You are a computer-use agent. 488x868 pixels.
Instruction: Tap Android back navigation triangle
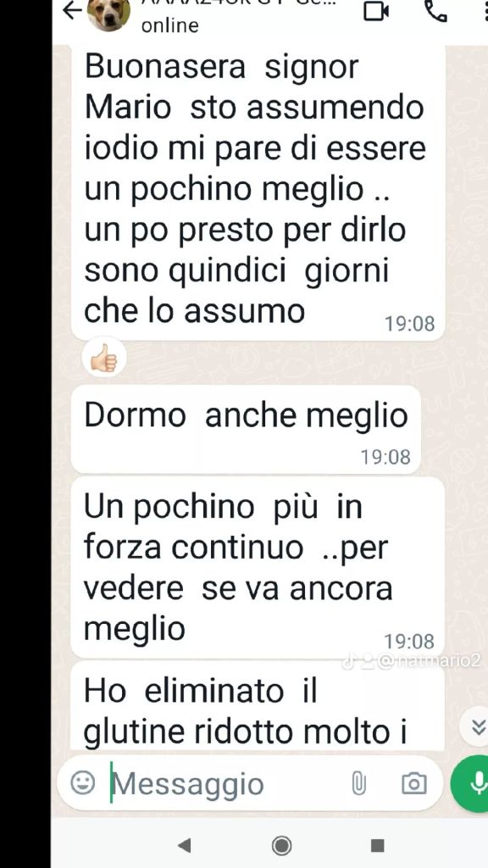(x=185, y=845)
